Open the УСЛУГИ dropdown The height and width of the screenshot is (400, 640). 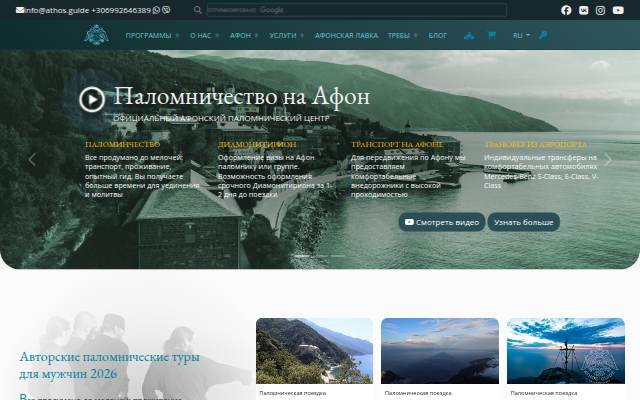tap(286, 36)
